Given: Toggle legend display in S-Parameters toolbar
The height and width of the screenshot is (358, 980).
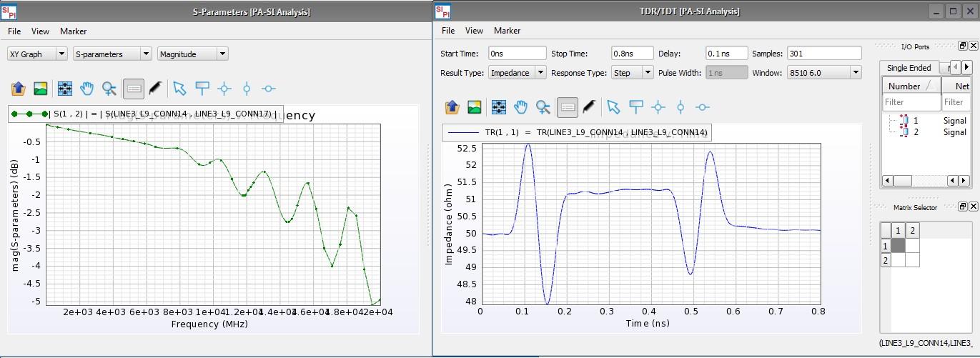Looking at the screenshot, I should (134, 89).
